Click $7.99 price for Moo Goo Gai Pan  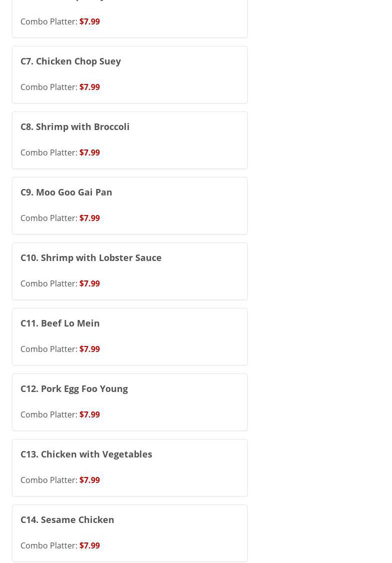coord(89,218)
